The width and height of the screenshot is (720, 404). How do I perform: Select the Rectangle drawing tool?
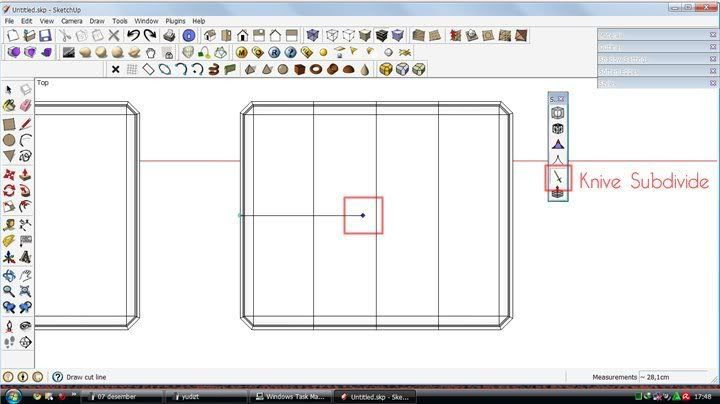pyautogui.click(x=9, y=124)
